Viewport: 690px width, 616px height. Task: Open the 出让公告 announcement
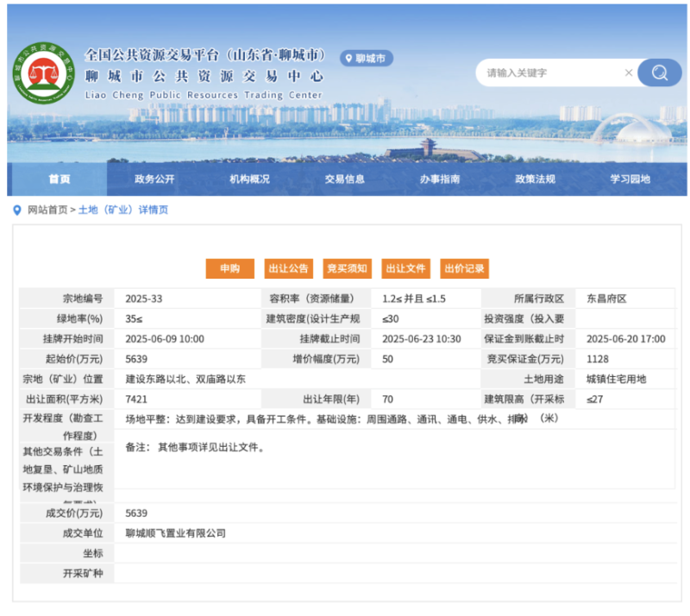coord(288,268)
